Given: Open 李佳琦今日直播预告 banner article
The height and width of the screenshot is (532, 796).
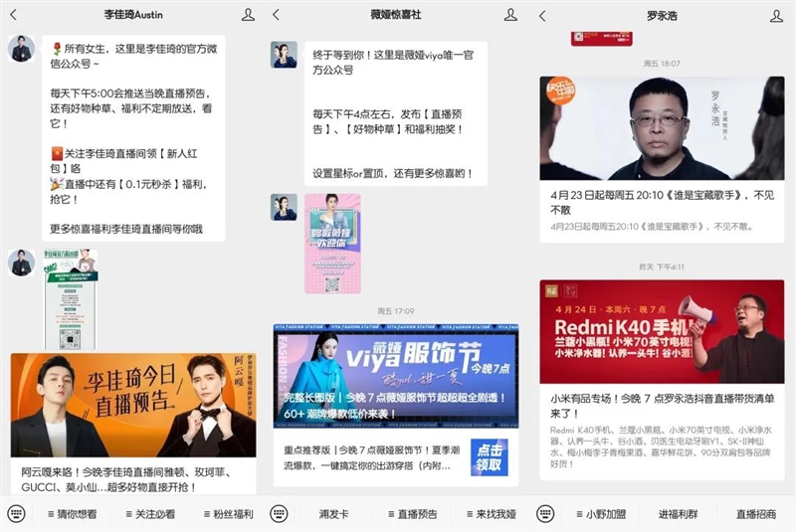Looking at the screenshot, I should (133, 405).
